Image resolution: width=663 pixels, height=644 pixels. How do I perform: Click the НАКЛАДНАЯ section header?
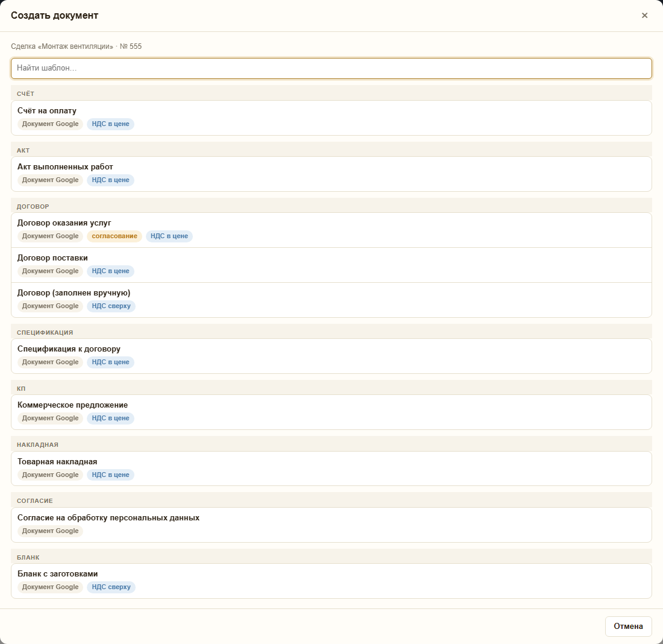point(331,444)
